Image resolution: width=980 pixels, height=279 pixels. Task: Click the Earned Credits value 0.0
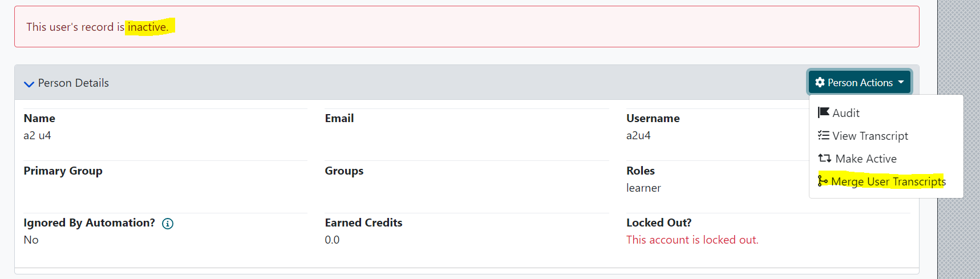coord(332,240)
